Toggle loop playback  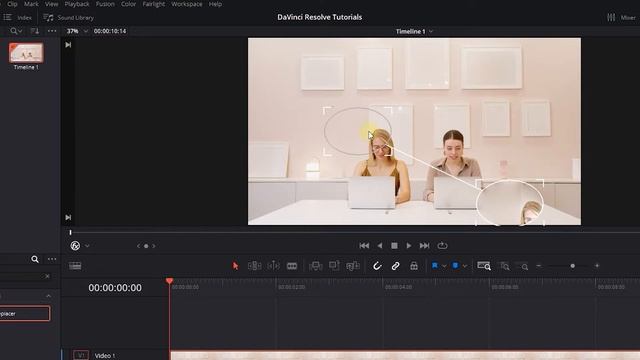442,246
